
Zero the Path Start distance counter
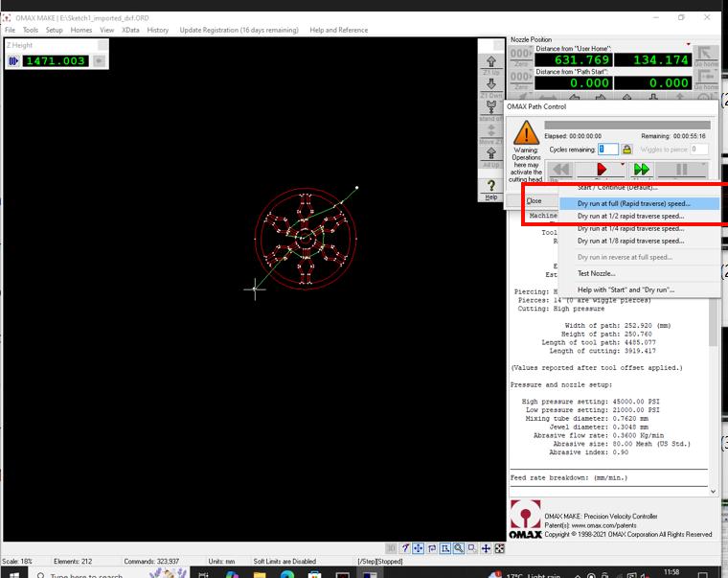[521, 80]
